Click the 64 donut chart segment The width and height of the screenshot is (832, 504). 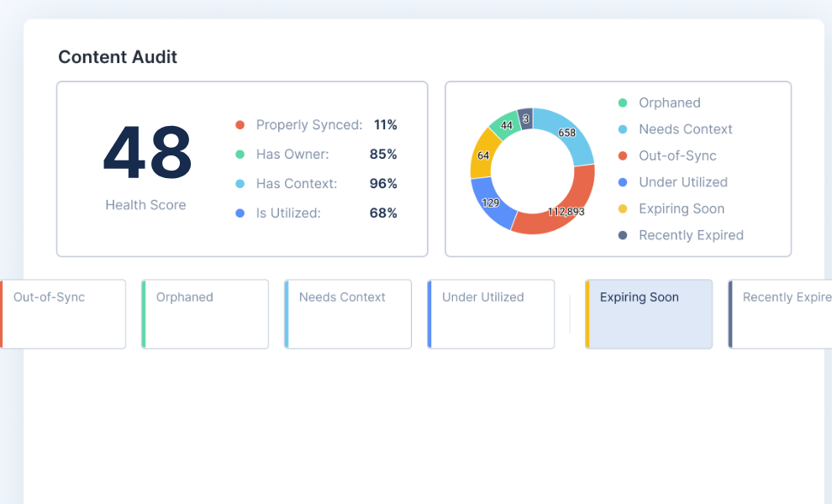pyautogui.click(x=483, y=155)
